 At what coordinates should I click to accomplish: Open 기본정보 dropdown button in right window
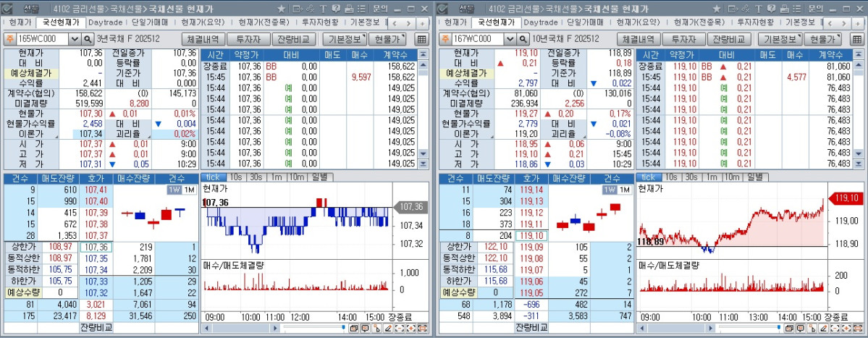click(780, 39)
